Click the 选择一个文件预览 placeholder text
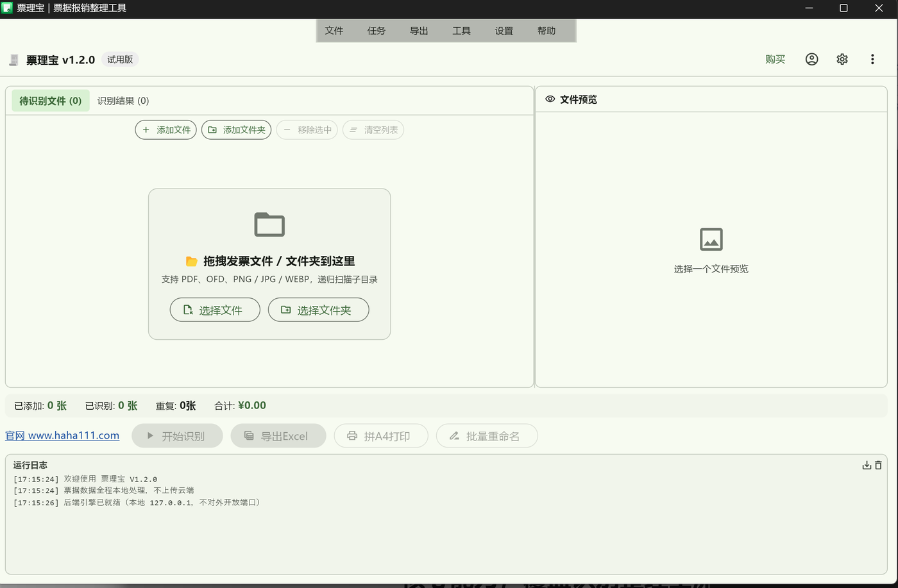898x588 pixels. coord(711,269)
